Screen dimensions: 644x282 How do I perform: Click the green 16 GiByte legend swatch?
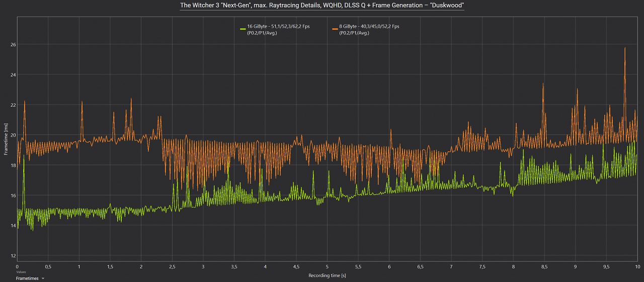point(243,29)
